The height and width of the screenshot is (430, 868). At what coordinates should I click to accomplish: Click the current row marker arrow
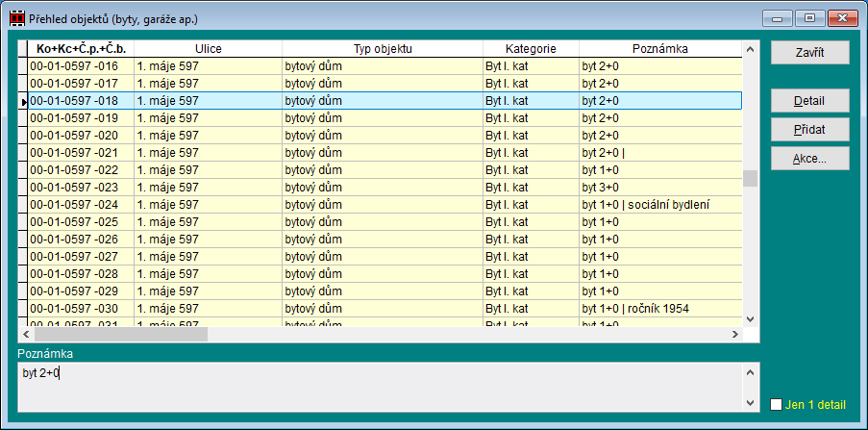[23, 101]
